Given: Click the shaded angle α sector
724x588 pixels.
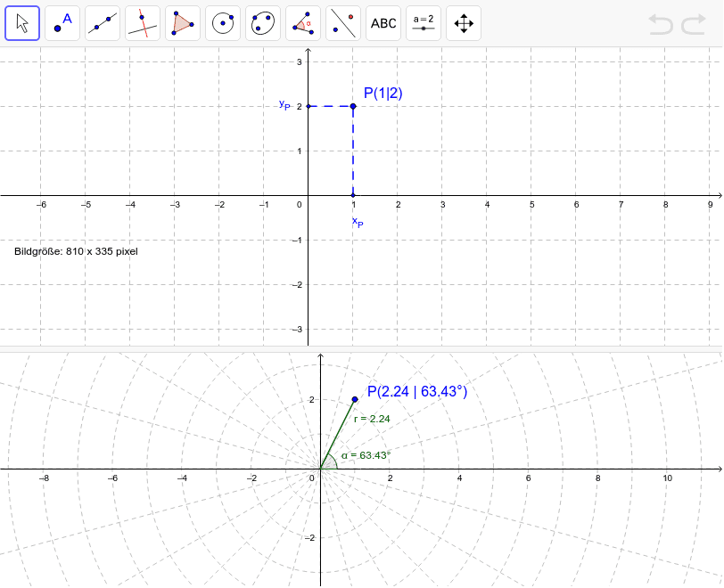Looking at the screenshot, I should click(329, 463).
